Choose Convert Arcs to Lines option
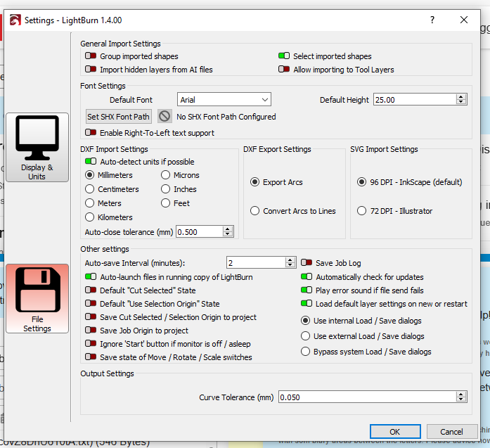This screenshot has height=448, width=490. pos(255,211)
